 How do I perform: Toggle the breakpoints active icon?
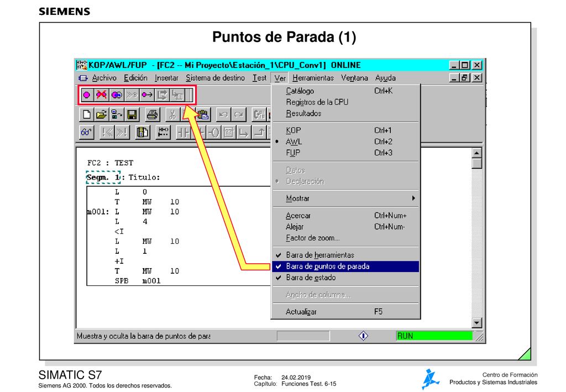coord(117,95)
